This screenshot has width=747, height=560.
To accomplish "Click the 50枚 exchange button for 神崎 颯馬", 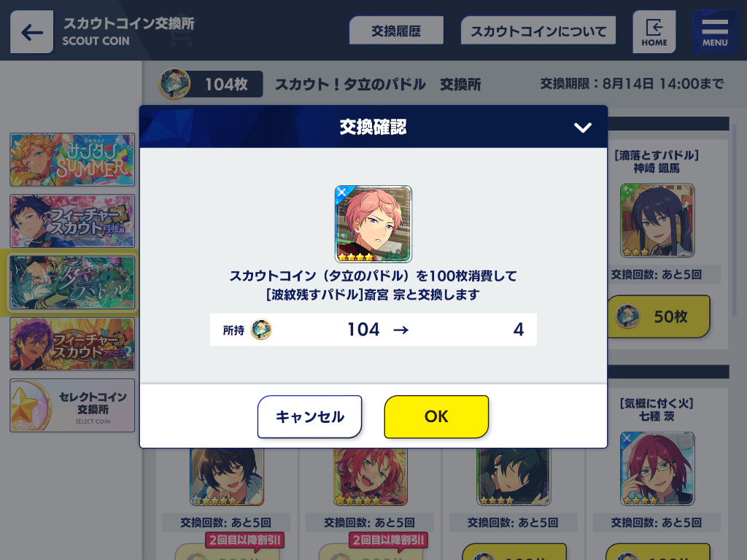I will (x=659, y=316).
